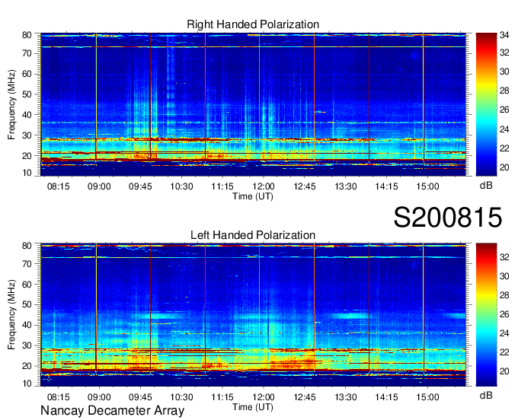Image resolution: width=518 pixels, height=420 pixels.
Task: Click the 30 MHz tick on Left Handed plot
Action: 27,345
